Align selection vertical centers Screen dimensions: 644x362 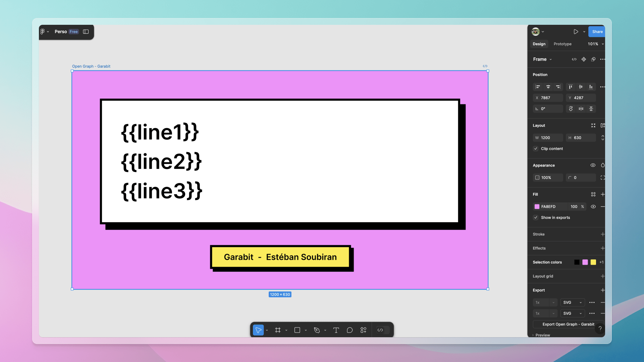(581, 87)
